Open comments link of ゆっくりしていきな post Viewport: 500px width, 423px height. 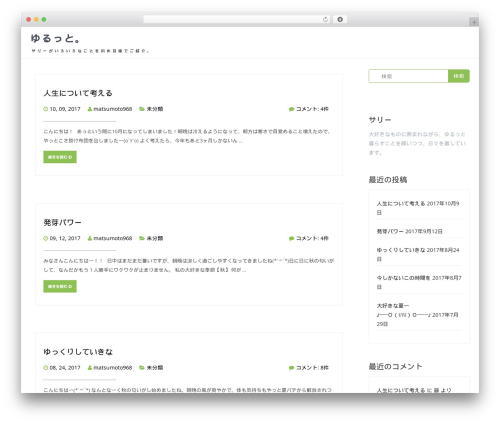tap(312, 368)
